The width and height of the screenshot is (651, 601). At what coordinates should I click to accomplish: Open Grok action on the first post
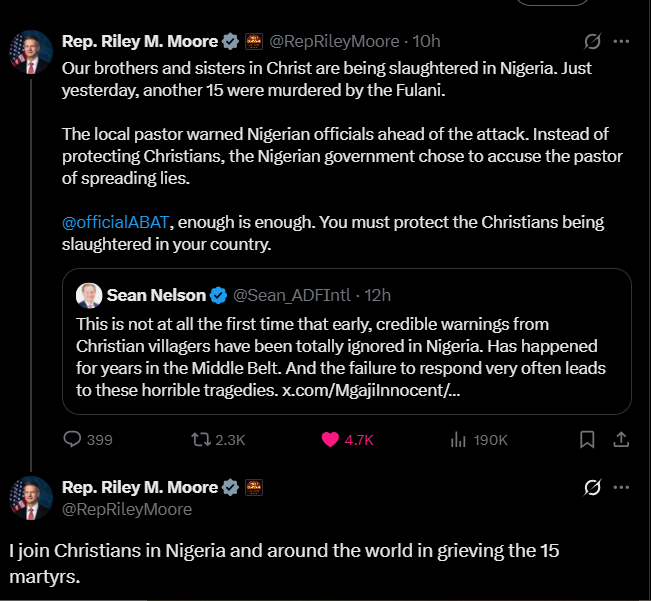click(x=592, y=42)
